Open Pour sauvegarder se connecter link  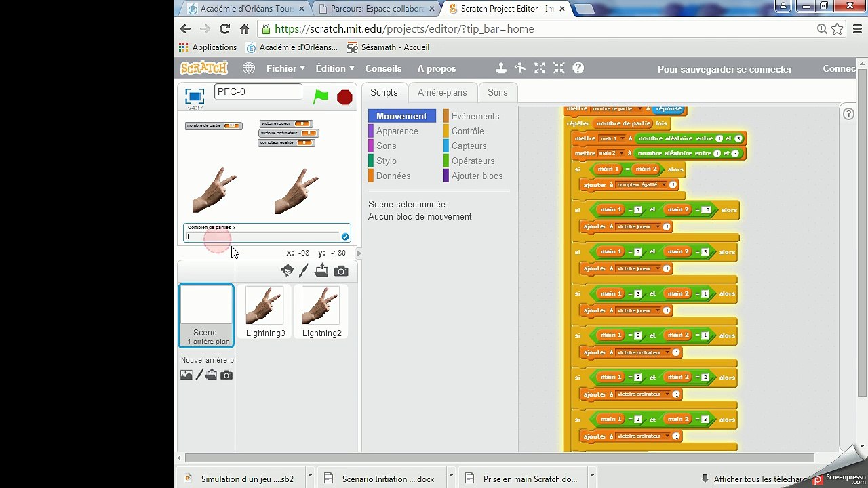(725, 69)
